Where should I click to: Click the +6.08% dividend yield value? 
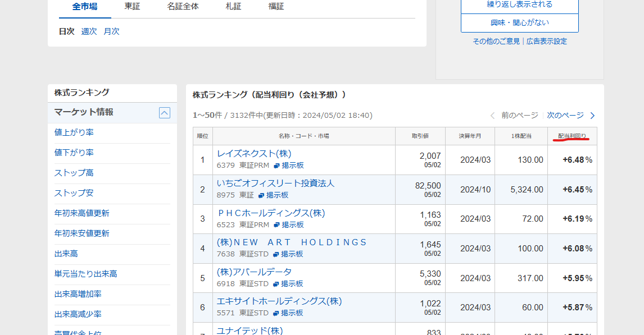pyautogui.click(x=578, y=249)
